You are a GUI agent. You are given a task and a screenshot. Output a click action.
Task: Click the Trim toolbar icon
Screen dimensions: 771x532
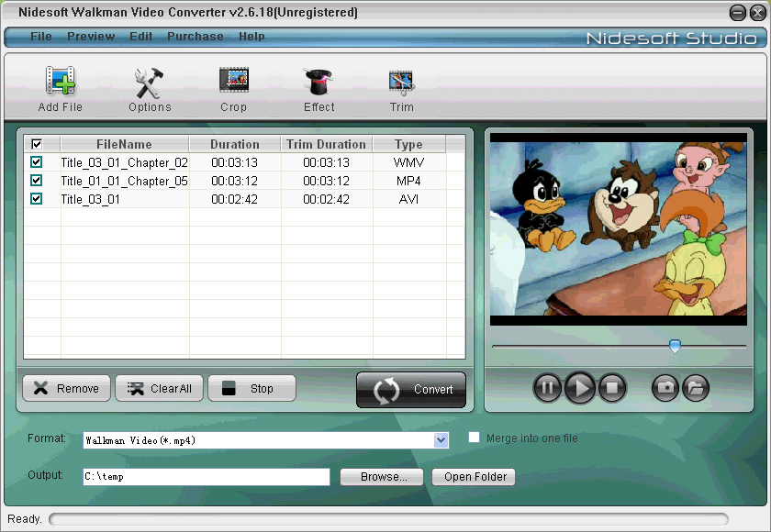click(x=402, y=83)
